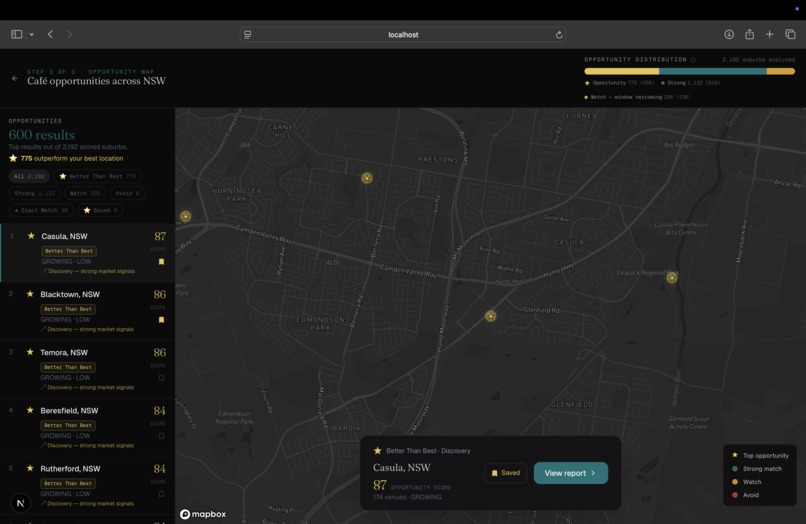Click the star icon beside Temora, NSW
Image resolution: width=806 pixels, height=524 pixels.
point(30,352)
